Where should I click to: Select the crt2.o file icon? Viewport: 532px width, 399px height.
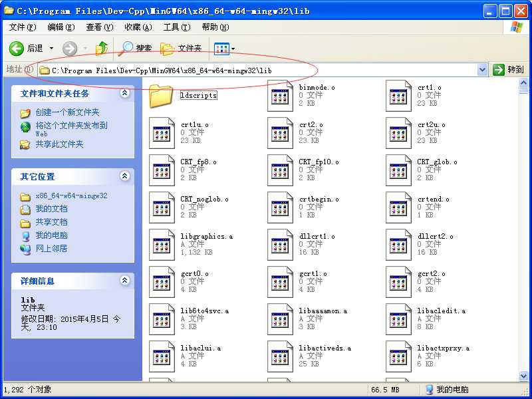(x=280, y=134)
